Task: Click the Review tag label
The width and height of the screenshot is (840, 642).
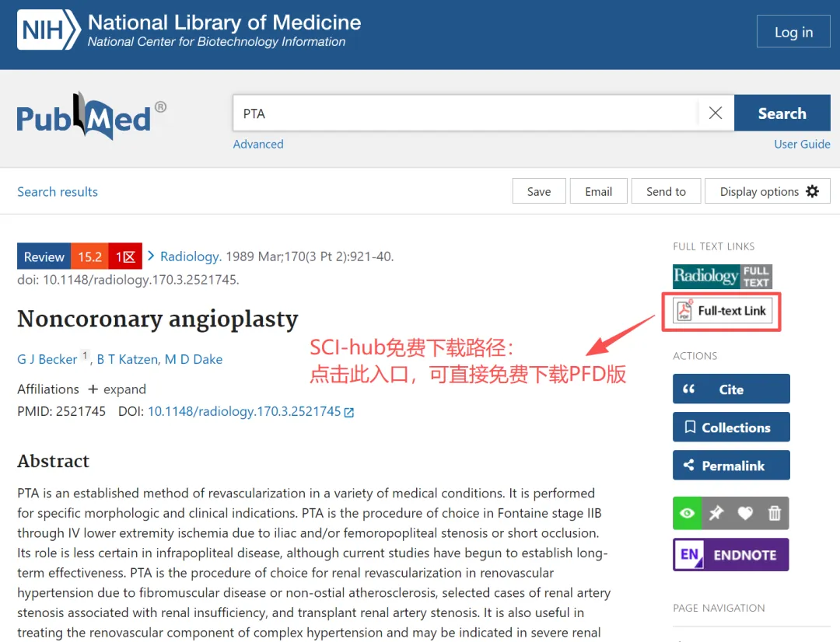Action: (44, 256)
